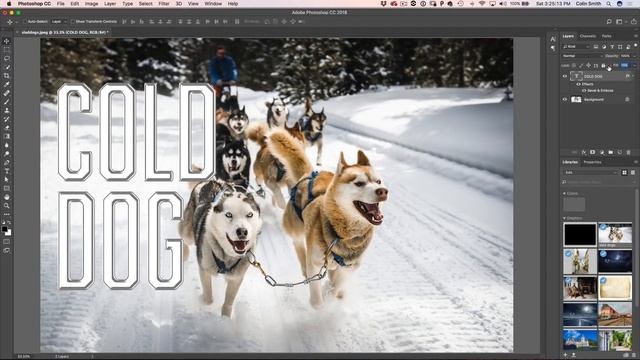Select the Quick Selection tool

pyautogui.click(x=7, y=67)
